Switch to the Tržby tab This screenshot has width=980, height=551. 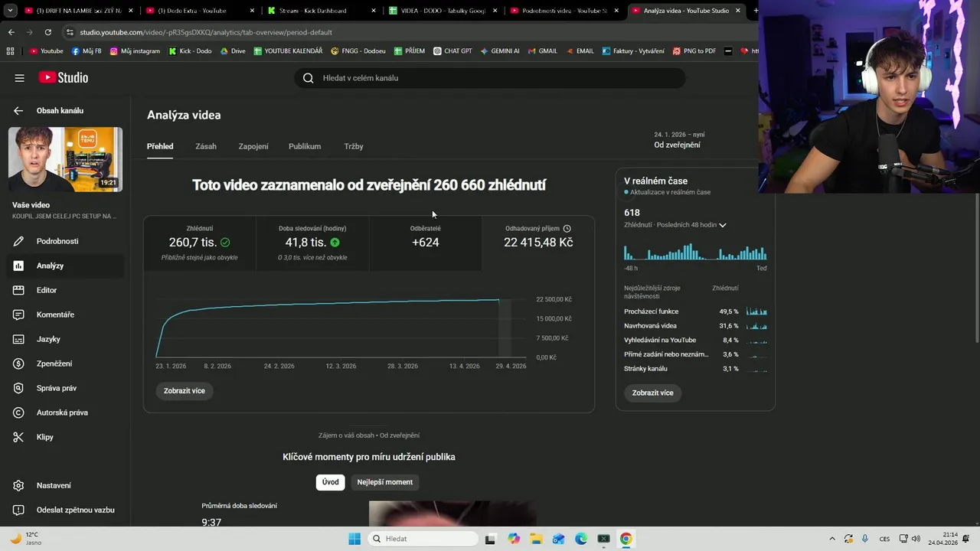[x=354, y=146]
